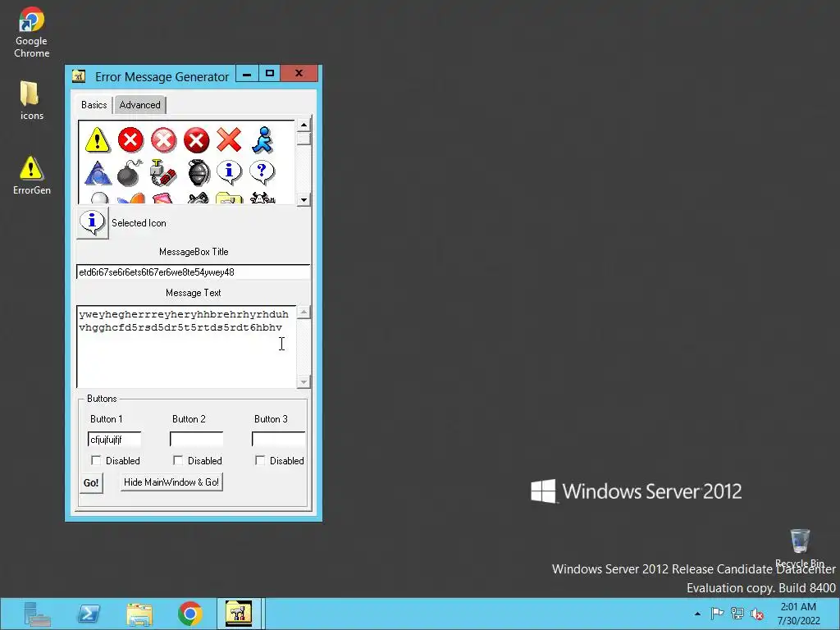Image resolution: width=840 pixels, height=630 pixels.
Task: Click Message Text scrollbar down arrow
Action: [304, 381]
